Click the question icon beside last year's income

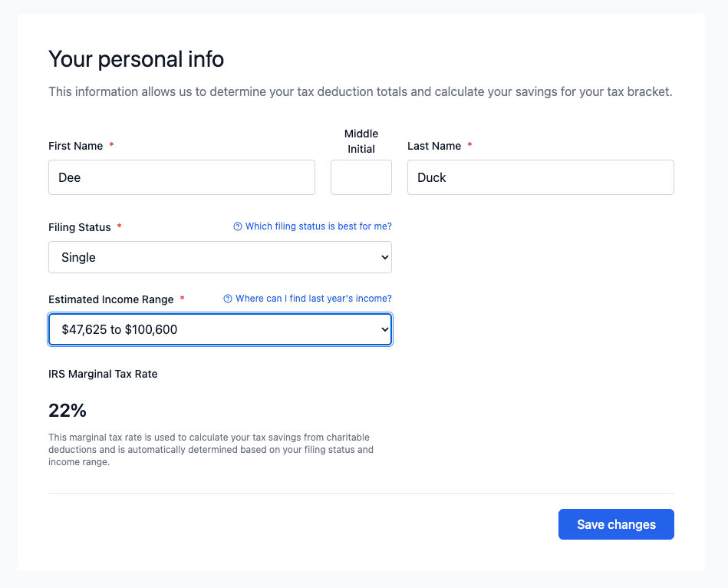coord(228,299)
